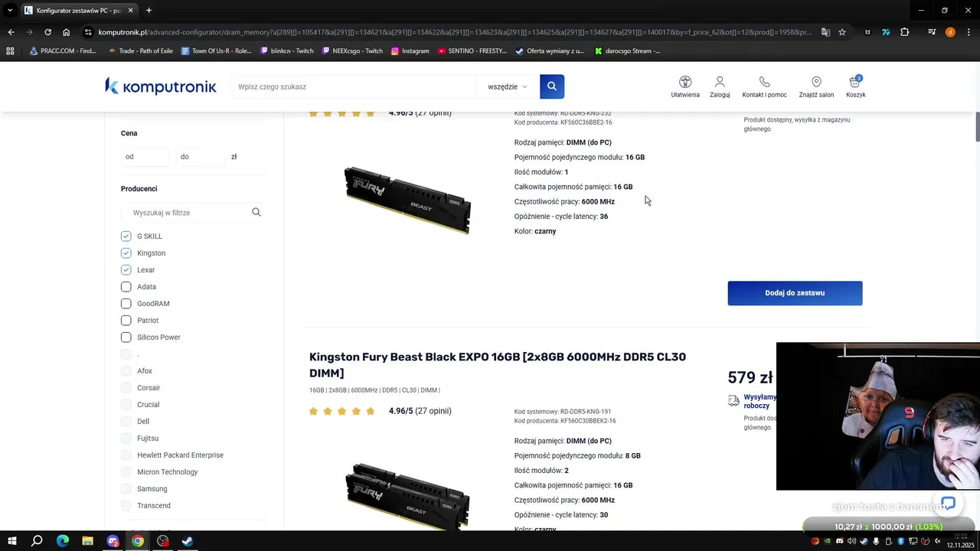Open Oferta wymiany z u... bookmark

pyautogui.click(x=550, y=51)
